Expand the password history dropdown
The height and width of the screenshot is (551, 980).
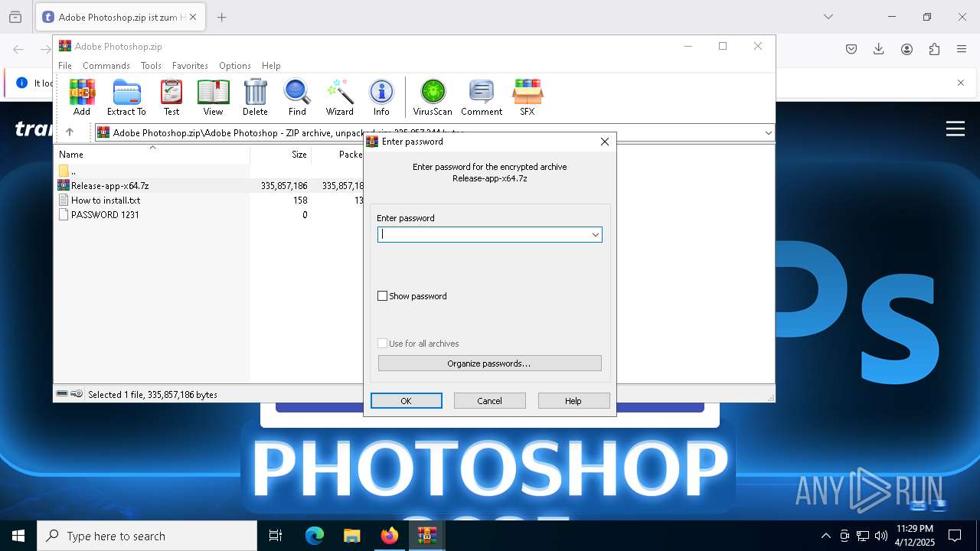tap(595, 234)
